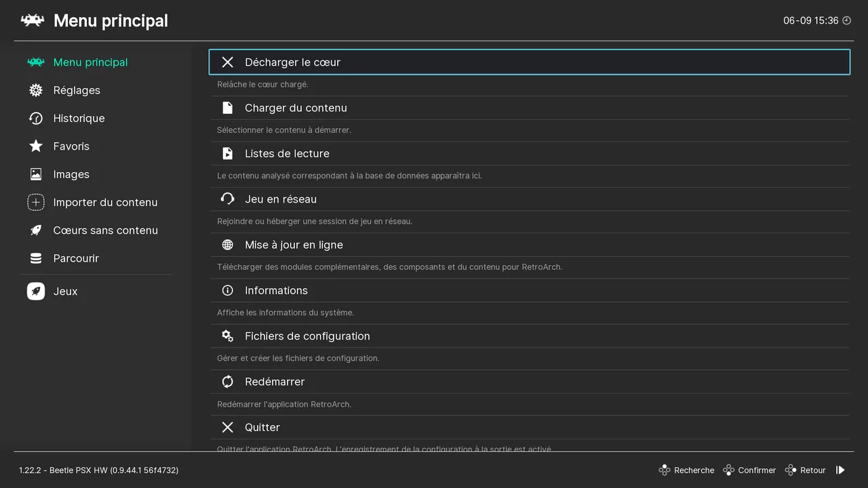Switch to the Réglages sidebar entry
Image resolution: width=868 pixels, height=488 pixels.
96,90
